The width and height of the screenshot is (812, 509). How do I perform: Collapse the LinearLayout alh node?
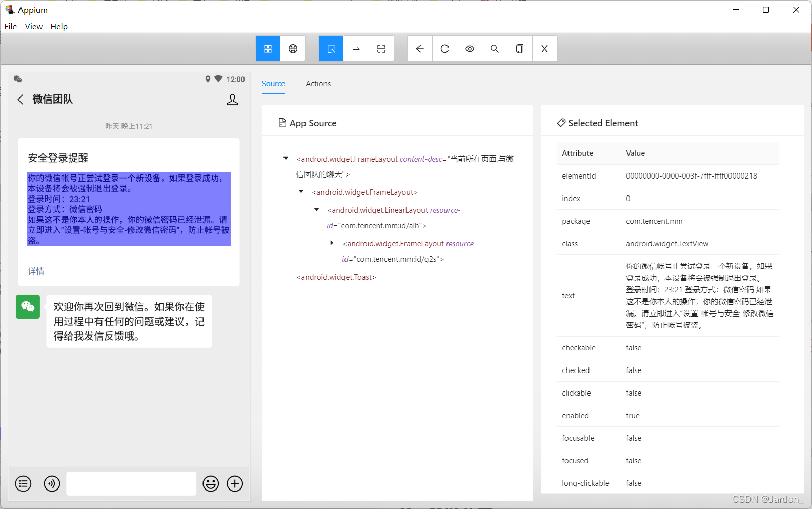317,210
